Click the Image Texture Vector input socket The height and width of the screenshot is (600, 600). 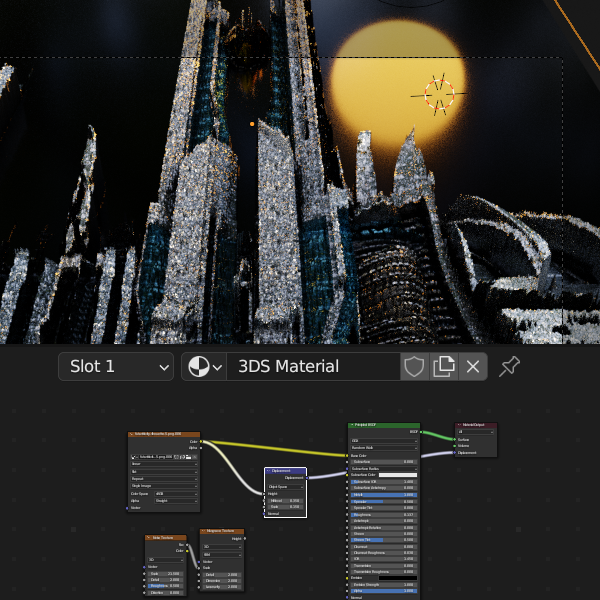point(127,508)
